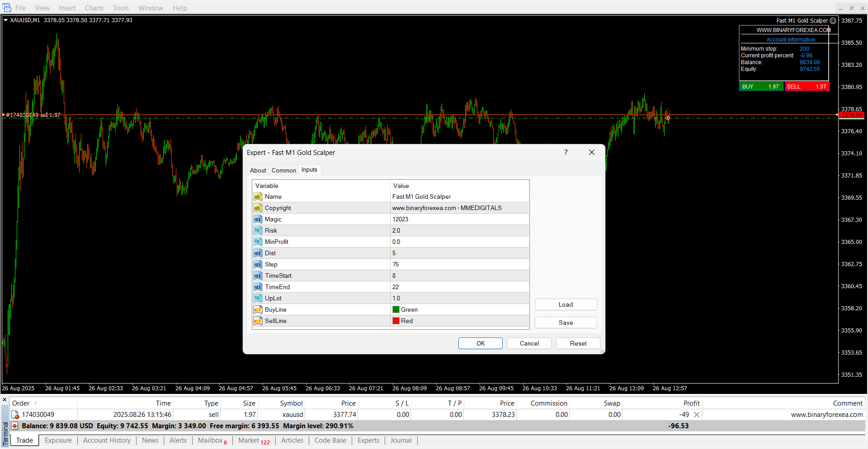Click the Load inputs button
Viewport: 868px width, 449px height.
point(566,305)
